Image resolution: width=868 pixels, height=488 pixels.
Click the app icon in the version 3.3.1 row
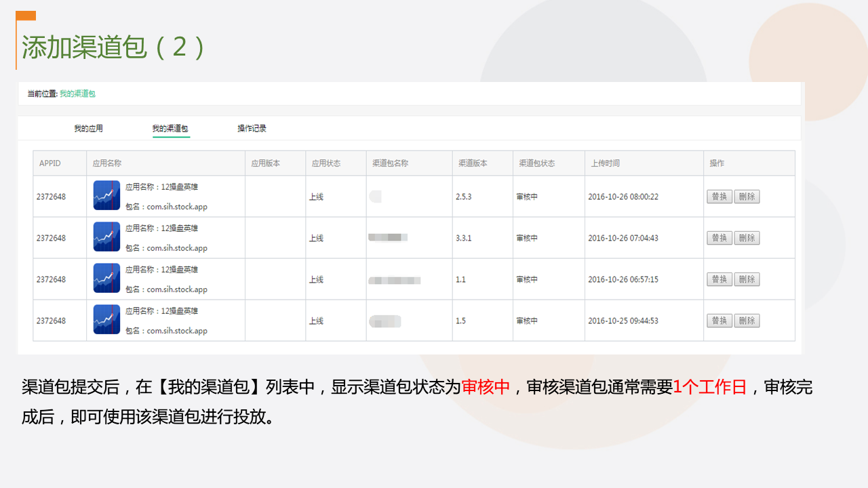pos(106,237)
